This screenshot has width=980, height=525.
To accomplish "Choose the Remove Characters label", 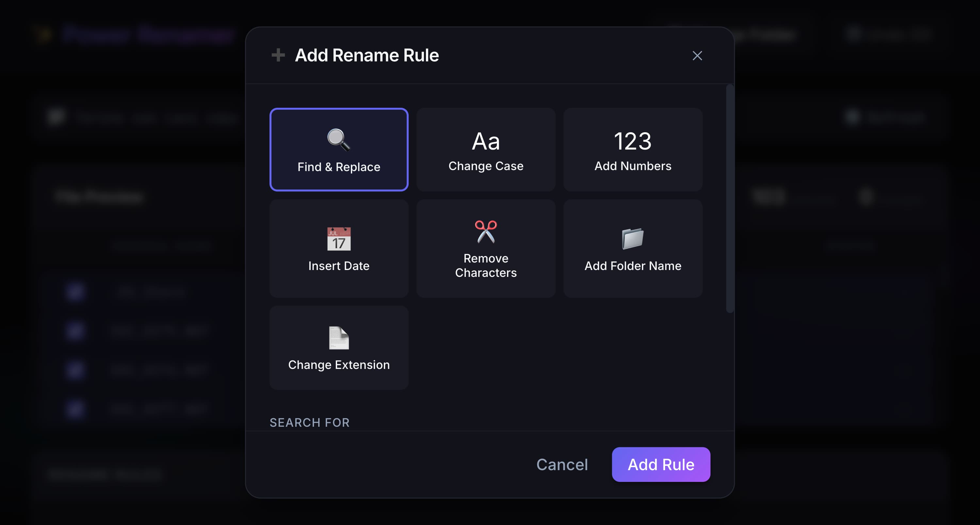I will pyautogui.click(x=486, y=265).
